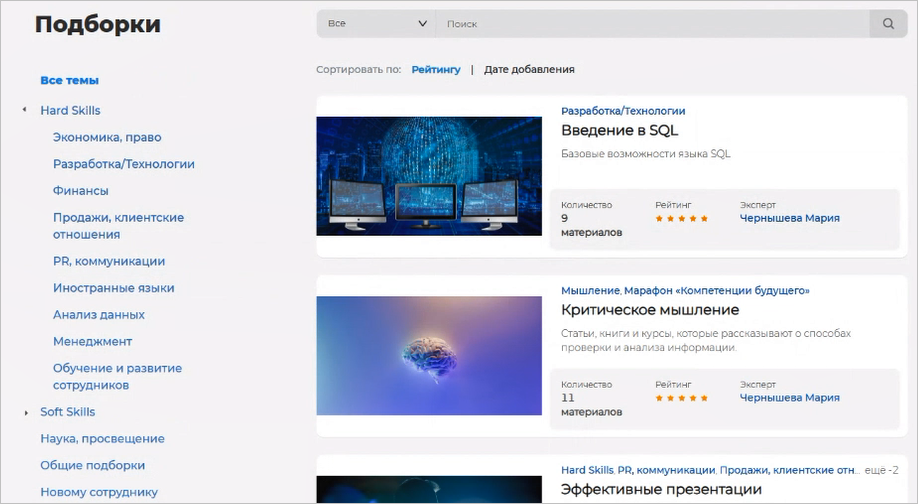Screen dimensions: 918x504
Task: Open 'Экономика, право' topic
Action: pos(107,138)
